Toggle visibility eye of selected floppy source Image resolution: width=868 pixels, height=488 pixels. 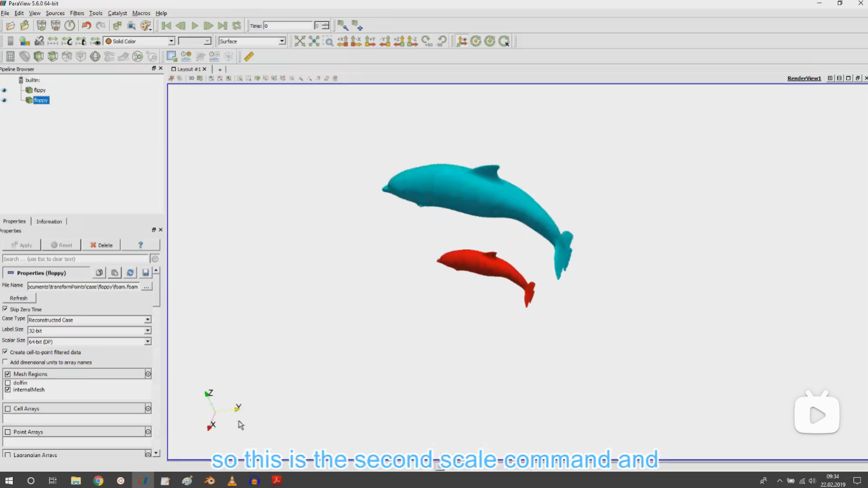tap(4, 100)
